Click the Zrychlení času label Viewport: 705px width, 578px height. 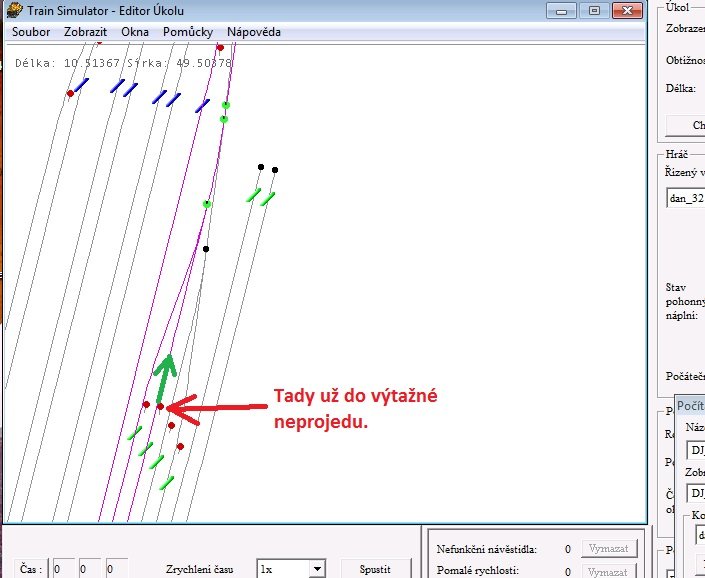(x=199, y=569)
